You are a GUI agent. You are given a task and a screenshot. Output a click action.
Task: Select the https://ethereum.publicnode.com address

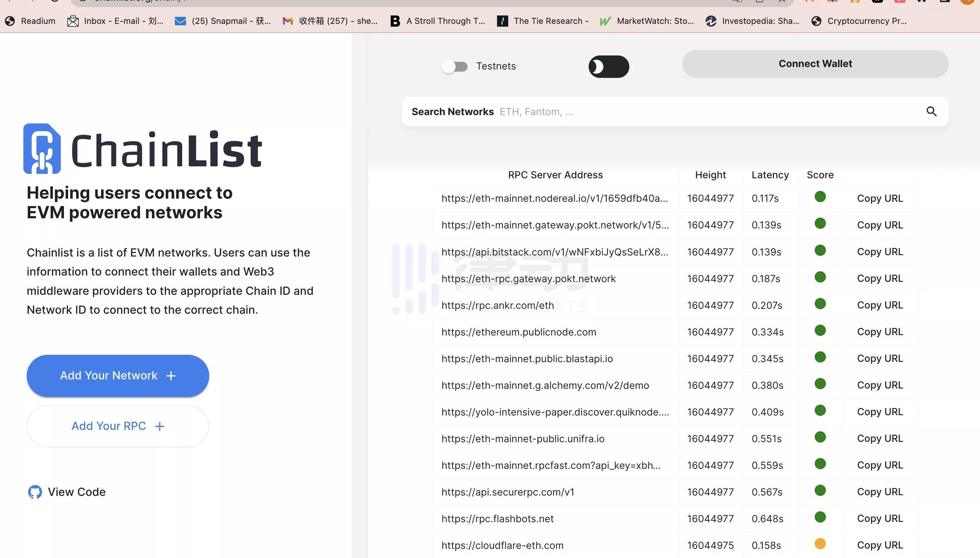pyautogui.click(x=518, y=332)
